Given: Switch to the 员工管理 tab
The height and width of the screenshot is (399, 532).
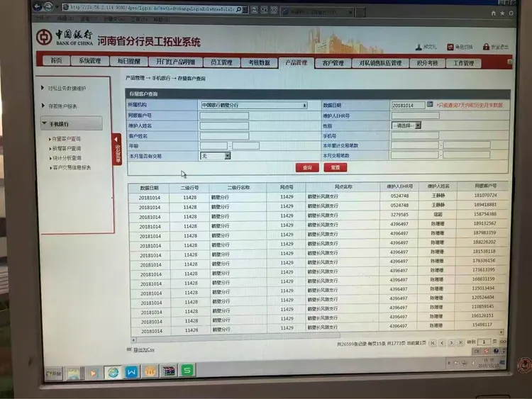Looking at the screenshot, I should pos(221,62).
